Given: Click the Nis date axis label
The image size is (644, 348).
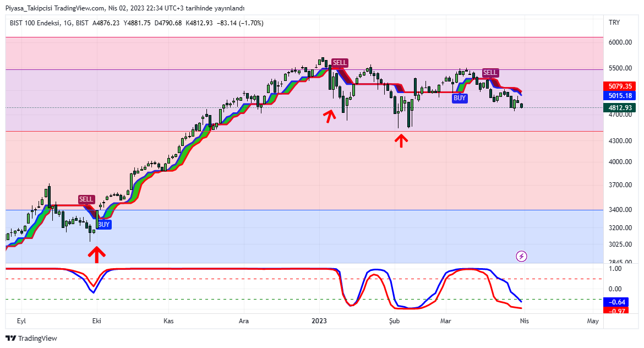Looking at the screenshot, I should tap(525, 321).
